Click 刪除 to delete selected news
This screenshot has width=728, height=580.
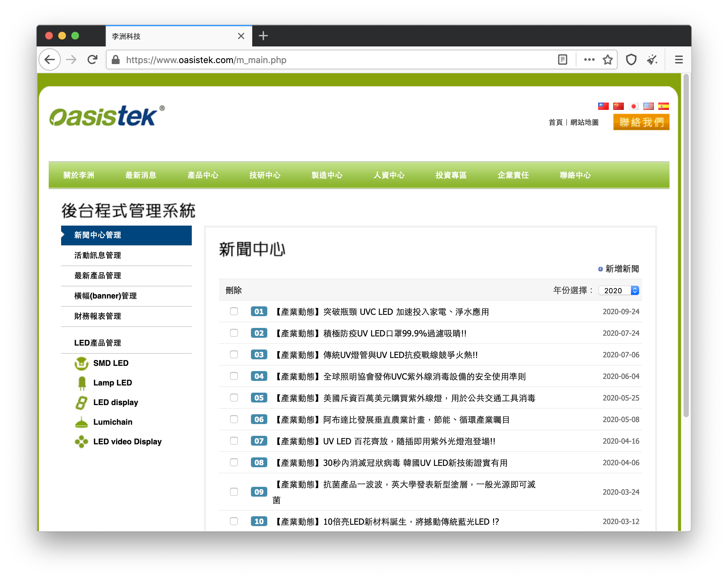click(x=234, y=290)
